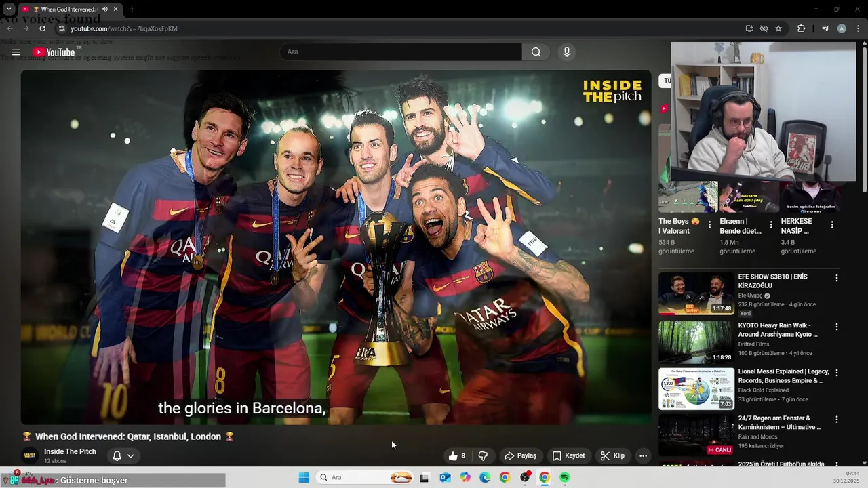Viewport: 868px width, 488px height.
Task: Open the Black Gold Explained channel
Action: pyautogui.click(x=763, y=390)
